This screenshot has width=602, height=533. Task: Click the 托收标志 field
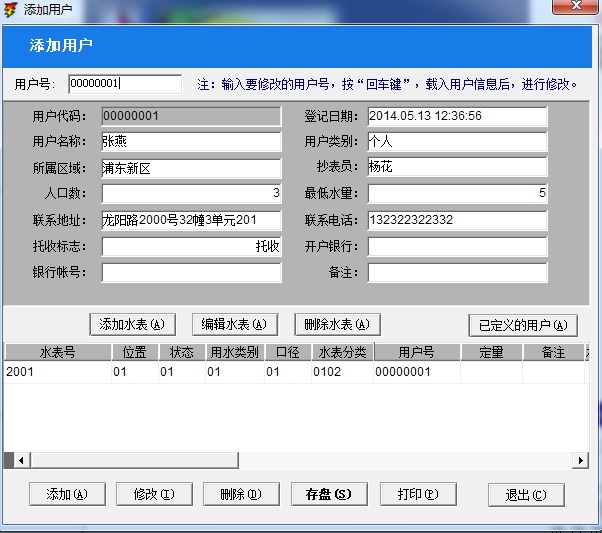tap(191, 246)
